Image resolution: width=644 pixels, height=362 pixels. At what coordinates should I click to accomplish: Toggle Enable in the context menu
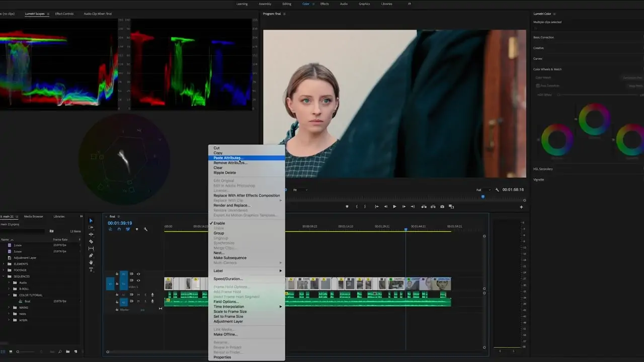[219, 223]
